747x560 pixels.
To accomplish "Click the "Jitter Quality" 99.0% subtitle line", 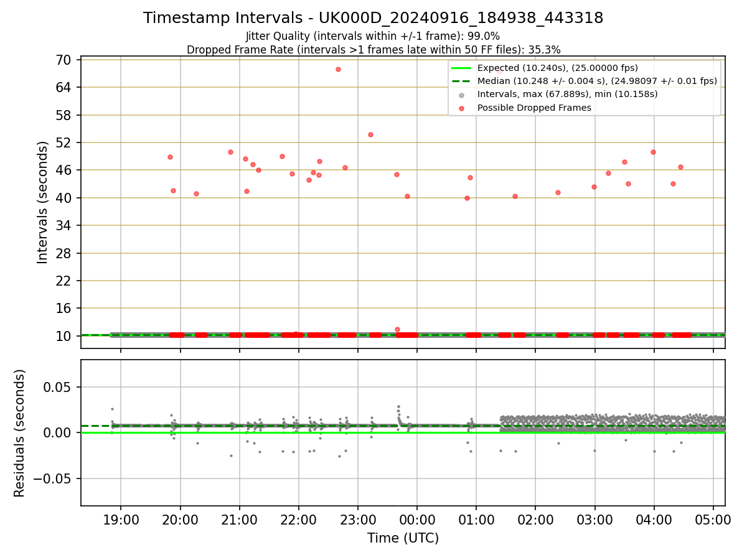I will coord(373,36).
